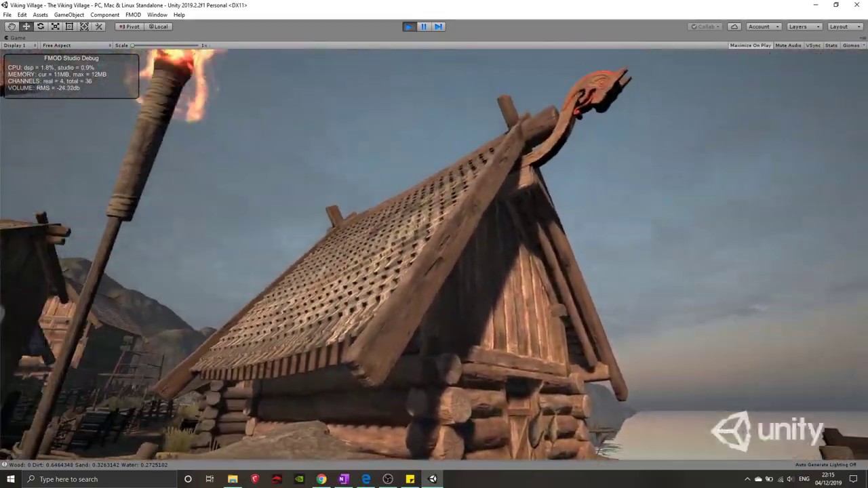The height and width of the screenshot is (488, 868).
Task: Open the Free Aspect dropdown
Action: click(75, 45)
